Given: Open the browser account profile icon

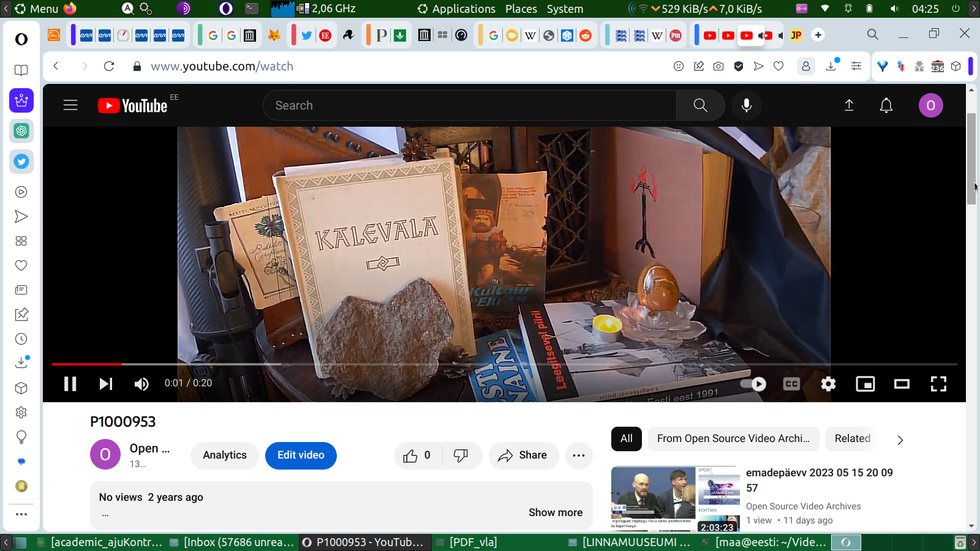Looking at the screenshot, I should (x=806, y=66).
